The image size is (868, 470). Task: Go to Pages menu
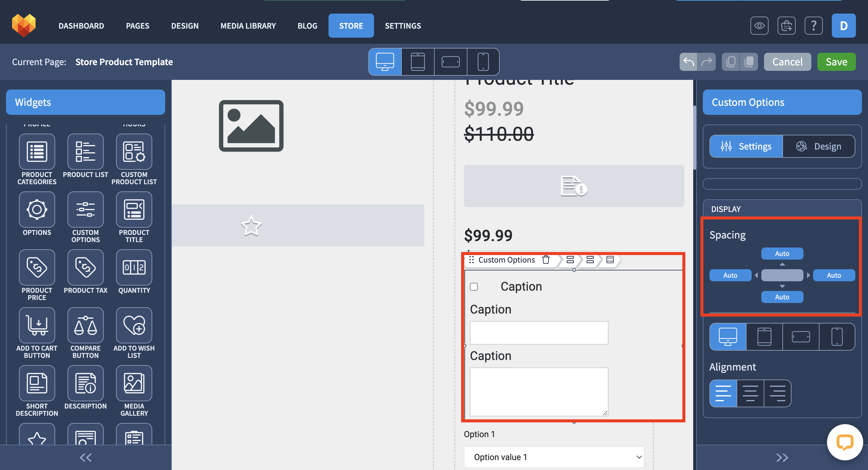(137, 26)
